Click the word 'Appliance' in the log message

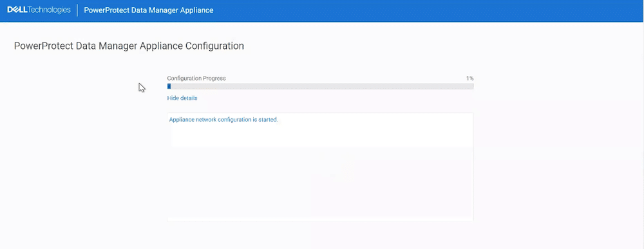click(x=181, y=120)
